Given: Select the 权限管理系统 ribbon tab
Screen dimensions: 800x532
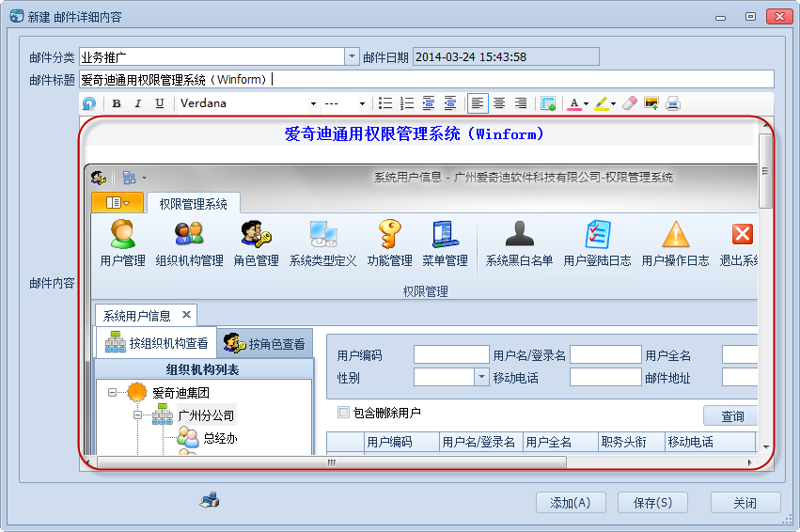Looking at the screenshot, I should click(194, 204).
